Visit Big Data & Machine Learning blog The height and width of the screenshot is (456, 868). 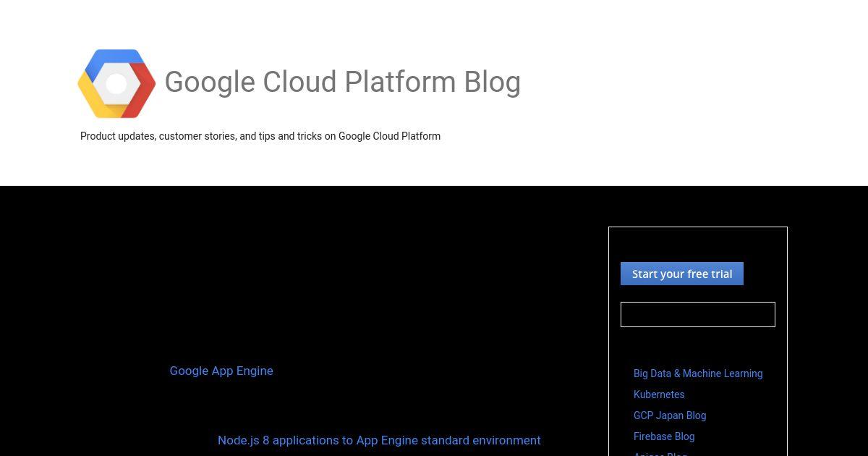pyautogui.click(x=698, y=373)
